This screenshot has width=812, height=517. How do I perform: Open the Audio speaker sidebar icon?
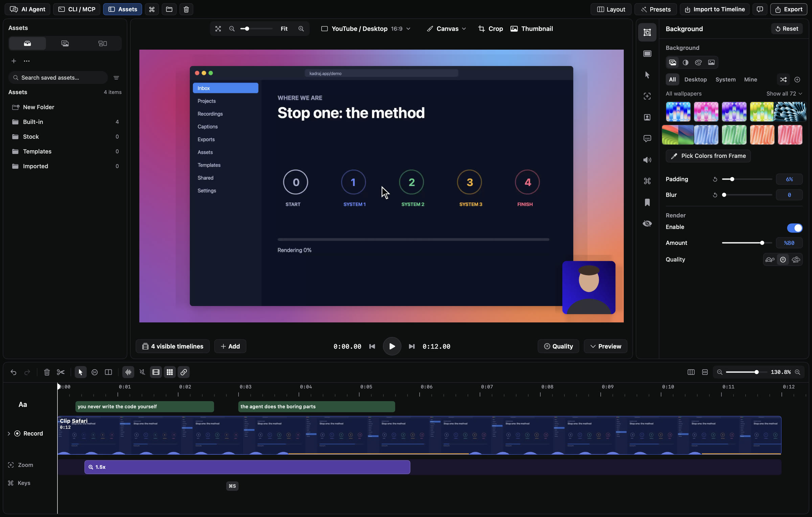click(x=647, y=160)
